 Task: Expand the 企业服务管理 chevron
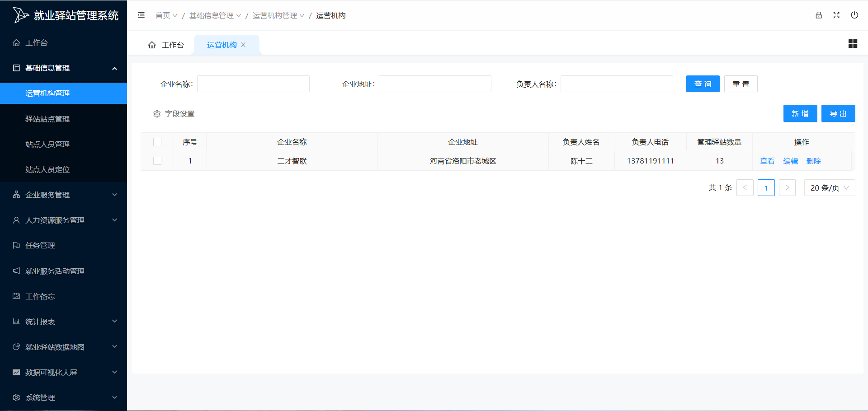[x=114, y=195]
